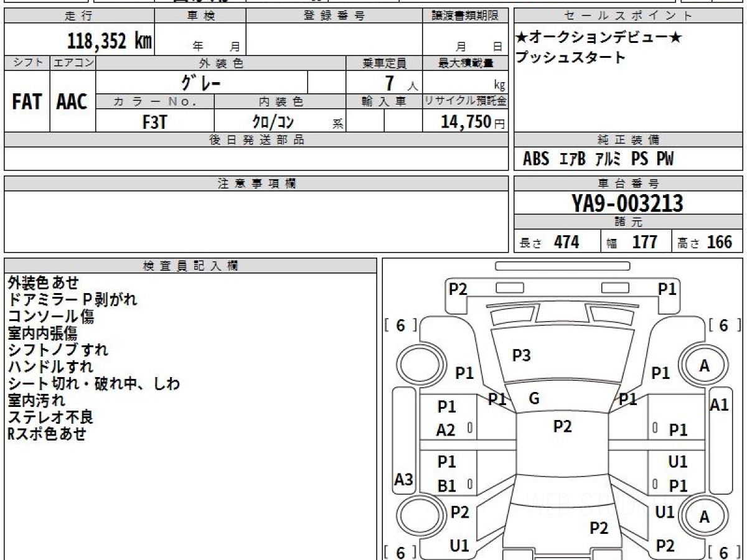Click the 最大積載量 header
The width and height of the screenshot is (747, 560).
pos(465,63)
